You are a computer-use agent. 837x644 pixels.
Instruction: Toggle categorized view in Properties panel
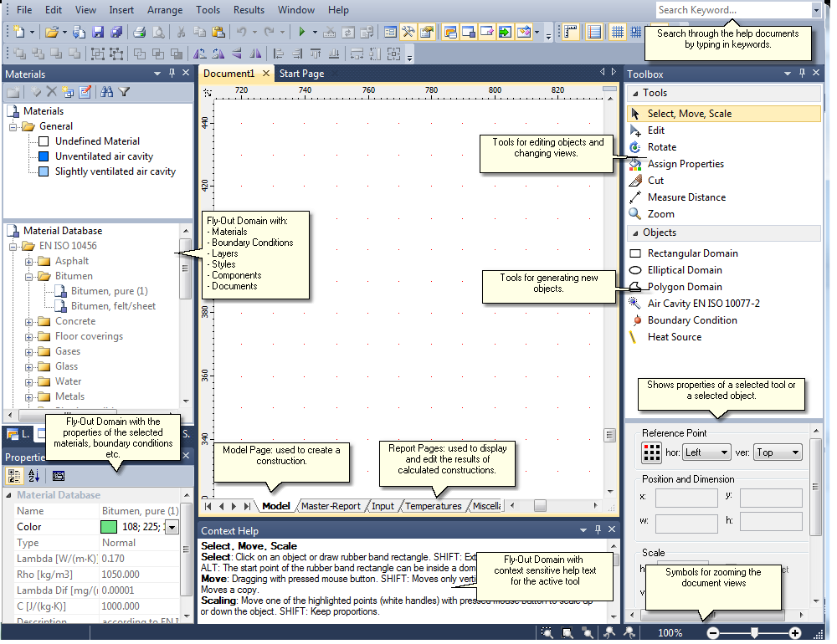coord(15,476)
